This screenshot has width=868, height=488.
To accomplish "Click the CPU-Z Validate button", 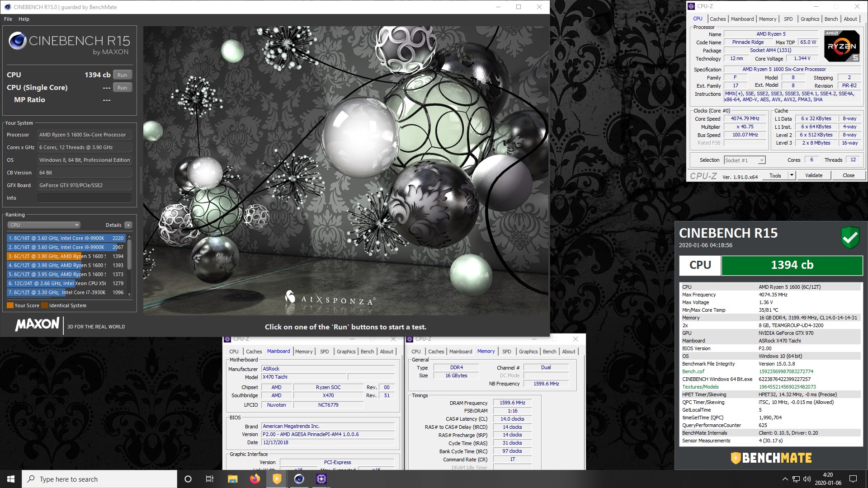I will tap(814, 175).
